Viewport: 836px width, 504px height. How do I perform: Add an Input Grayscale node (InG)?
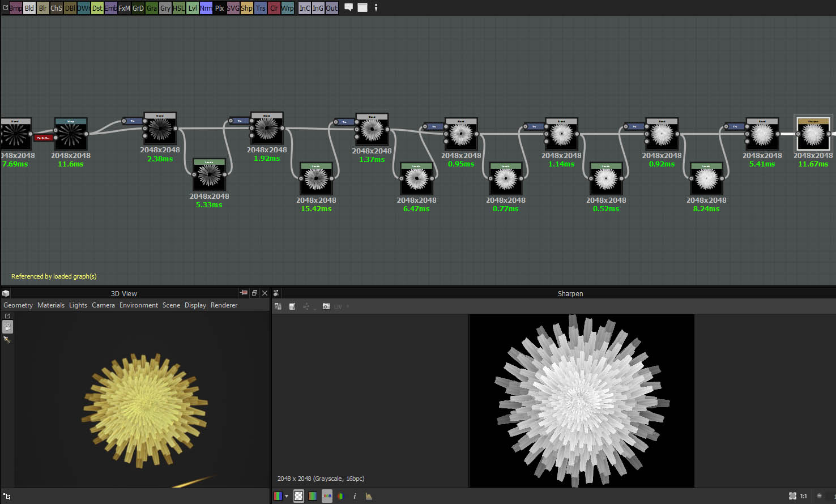[x=318, y=8]
